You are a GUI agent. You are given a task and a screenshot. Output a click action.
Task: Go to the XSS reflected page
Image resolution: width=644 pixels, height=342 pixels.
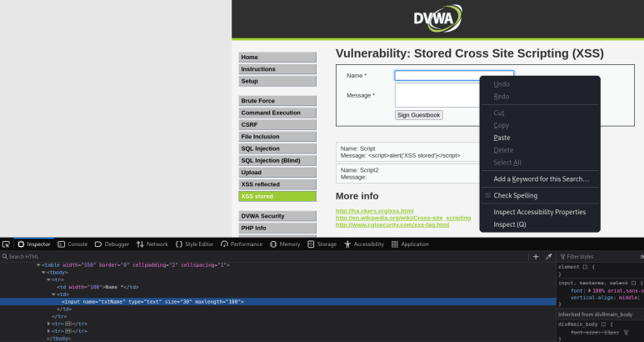(x=277, y=184)
